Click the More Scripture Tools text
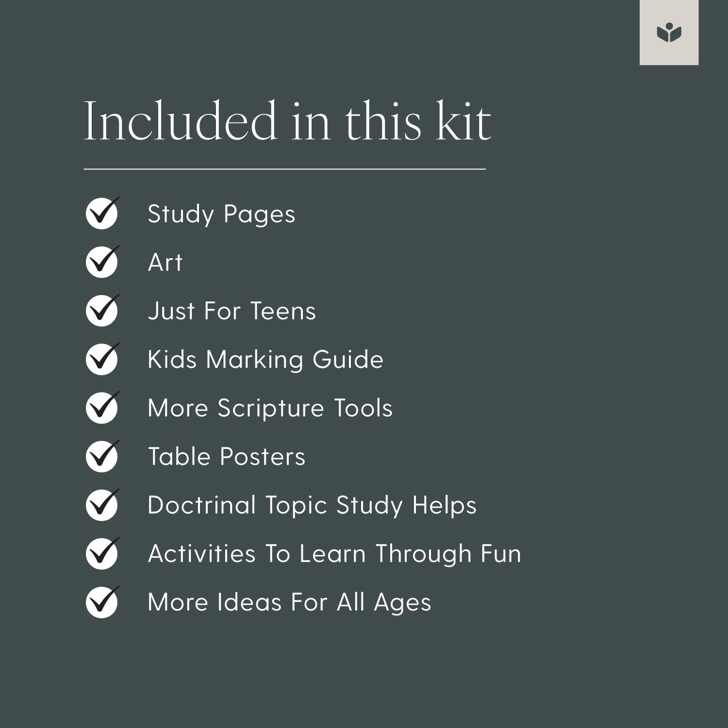 pyautogui.click(x=270, y=408)
